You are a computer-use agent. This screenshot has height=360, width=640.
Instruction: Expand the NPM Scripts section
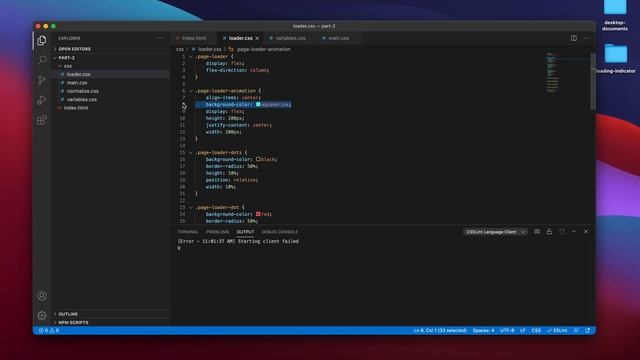pyautogui.click(x=73, y=322)
